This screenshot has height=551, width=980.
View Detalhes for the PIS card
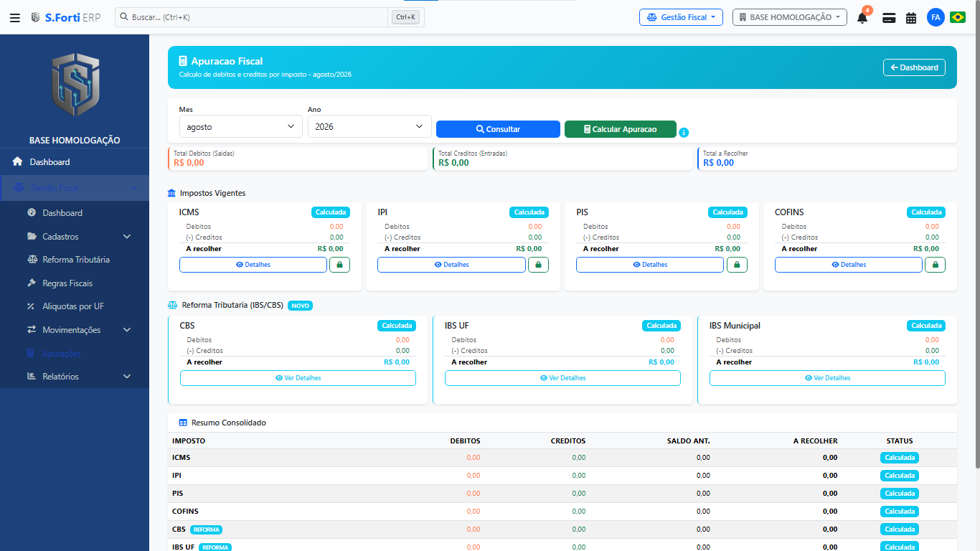pyautogui.click(x=650, y=265)
